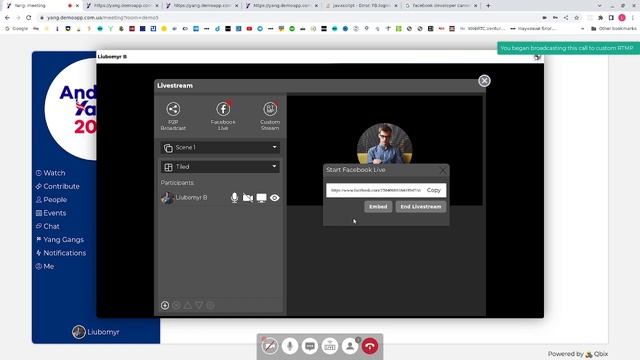
Task: Close the Start Facebook Live popup
Action: pos(443,170)
